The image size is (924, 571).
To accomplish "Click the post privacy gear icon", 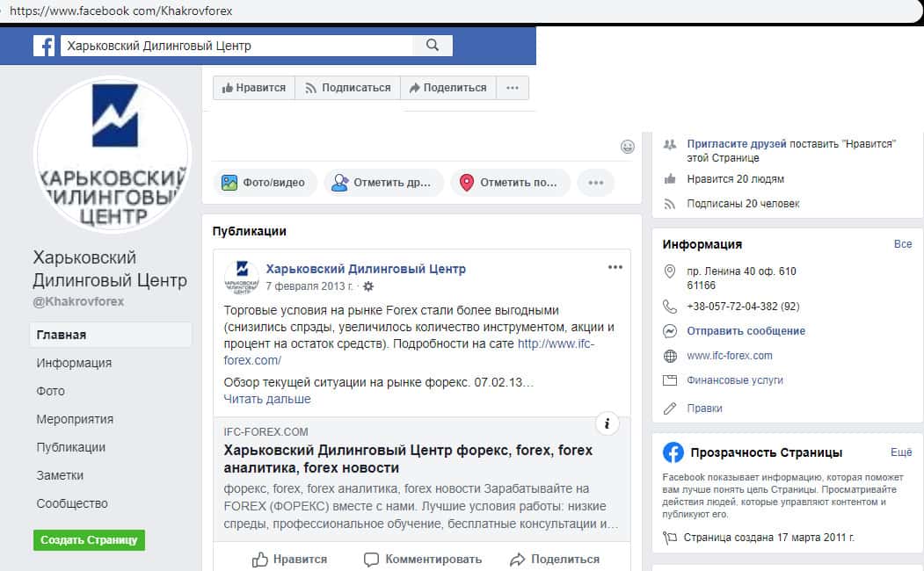I will [368, 286].
